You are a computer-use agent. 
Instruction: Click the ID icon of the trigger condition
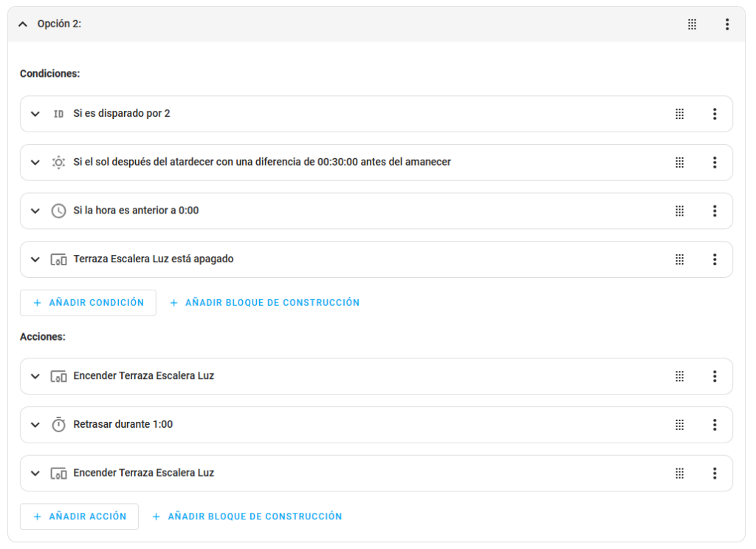(58, 114)
